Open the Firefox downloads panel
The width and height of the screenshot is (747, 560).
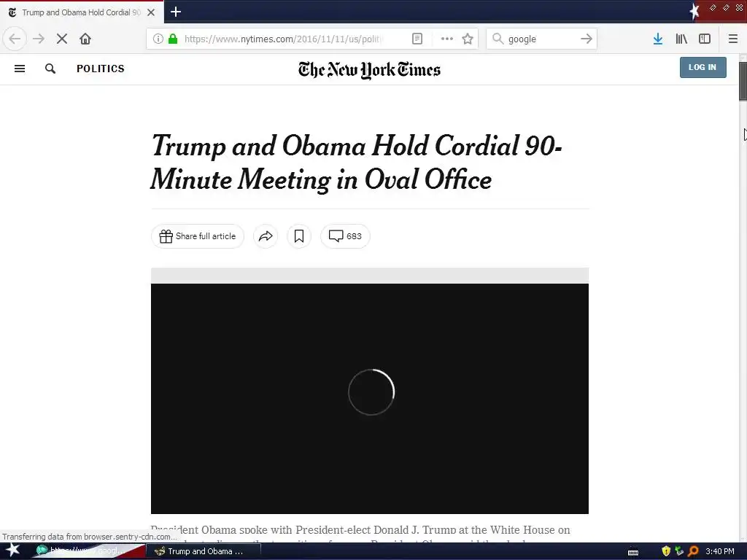click(657, 39)
